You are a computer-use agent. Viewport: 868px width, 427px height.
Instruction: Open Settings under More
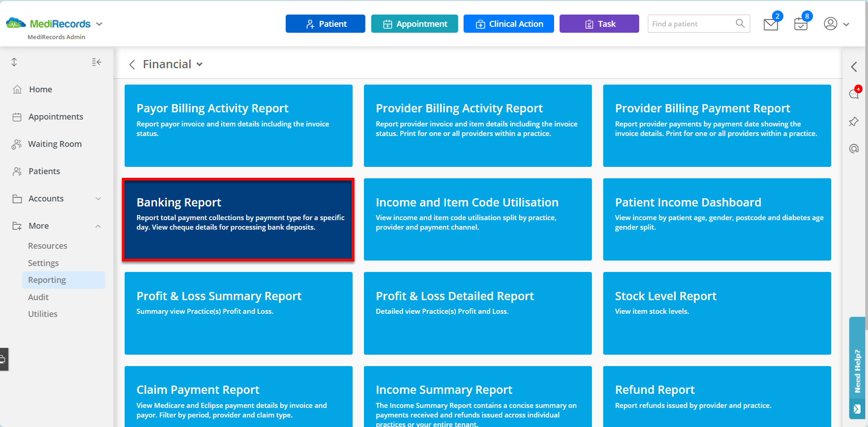43,263
